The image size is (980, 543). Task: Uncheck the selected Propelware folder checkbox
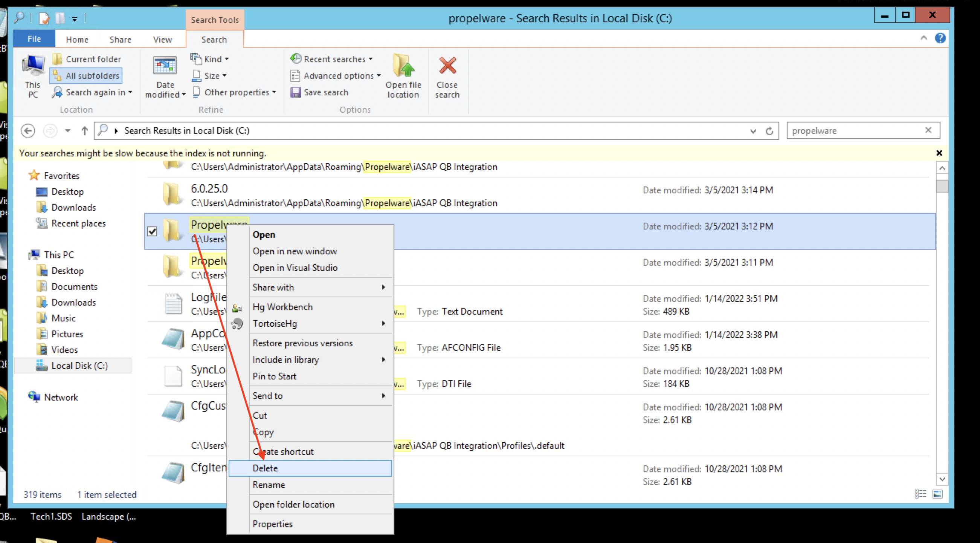pyautogui.click(x=152, y=231)
